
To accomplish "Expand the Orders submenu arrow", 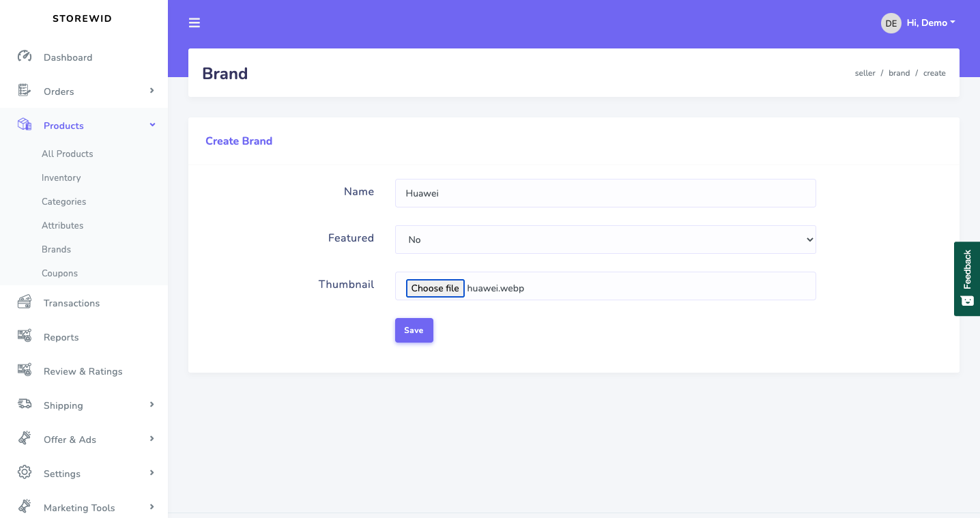I will [x=152, y=91].
